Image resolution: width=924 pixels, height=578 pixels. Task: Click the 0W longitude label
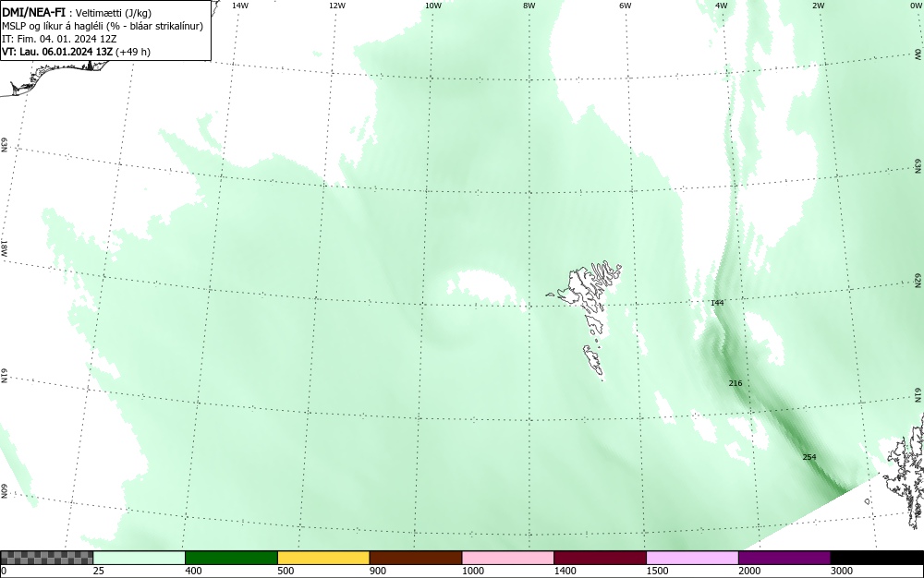(x=915, y=6)
